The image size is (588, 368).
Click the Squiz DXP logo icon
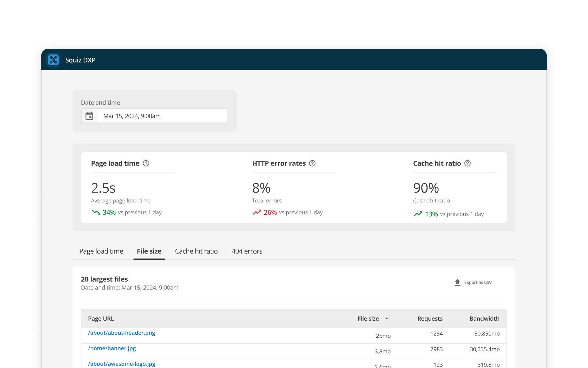[x=53, y=60]
